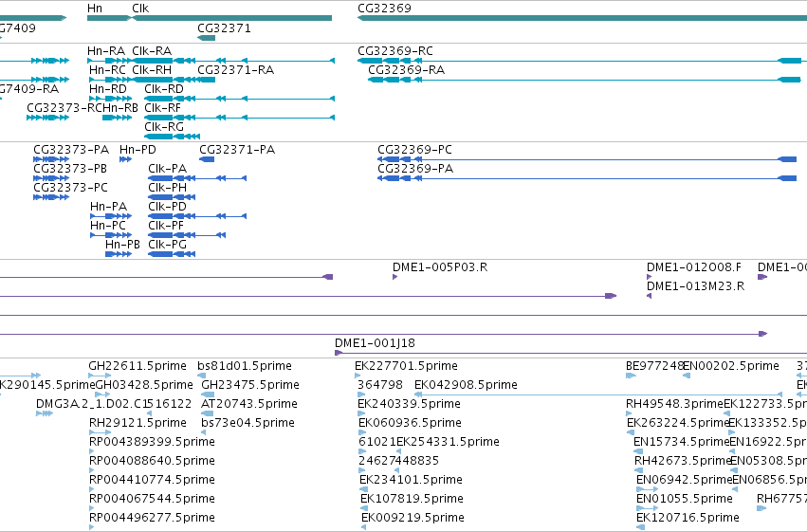807x532 pixels.
Task: Click protein Clk-PG
Action: [x=168, y=245]
